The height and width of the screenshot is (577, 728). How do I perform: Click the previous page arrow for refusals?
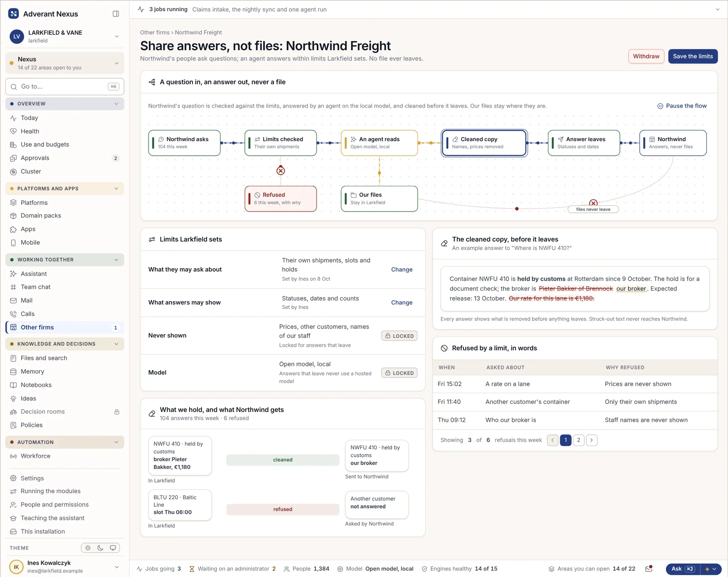pyautogui.click(x=553, y=440)
